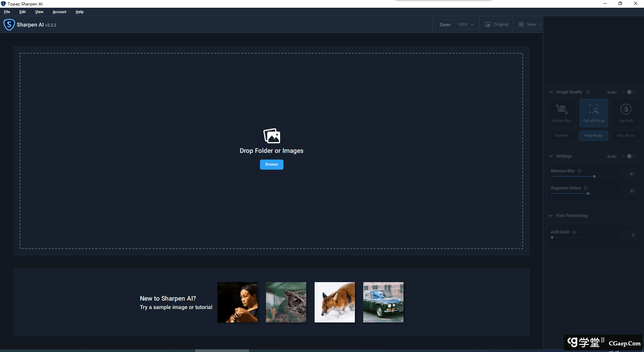
Task: Open the Account menu
Action: [59, 12]
